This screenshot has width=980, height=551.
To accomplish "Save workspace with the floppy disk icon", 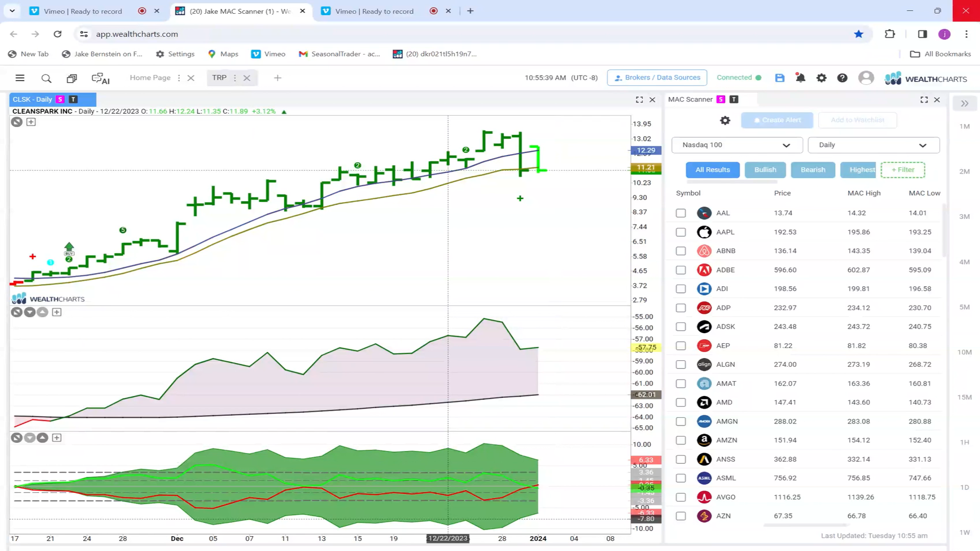I will point(779,78).
